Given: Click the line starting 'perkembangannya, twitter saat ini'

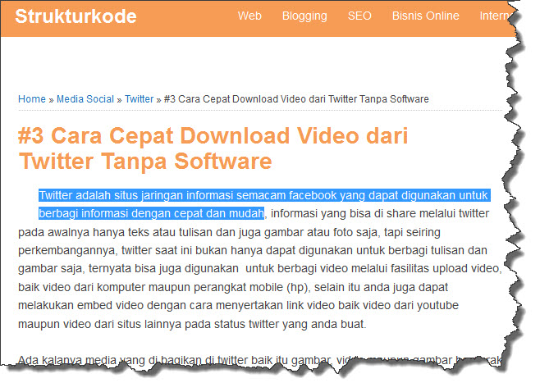Looking at the screenshot, I should 253,251.
